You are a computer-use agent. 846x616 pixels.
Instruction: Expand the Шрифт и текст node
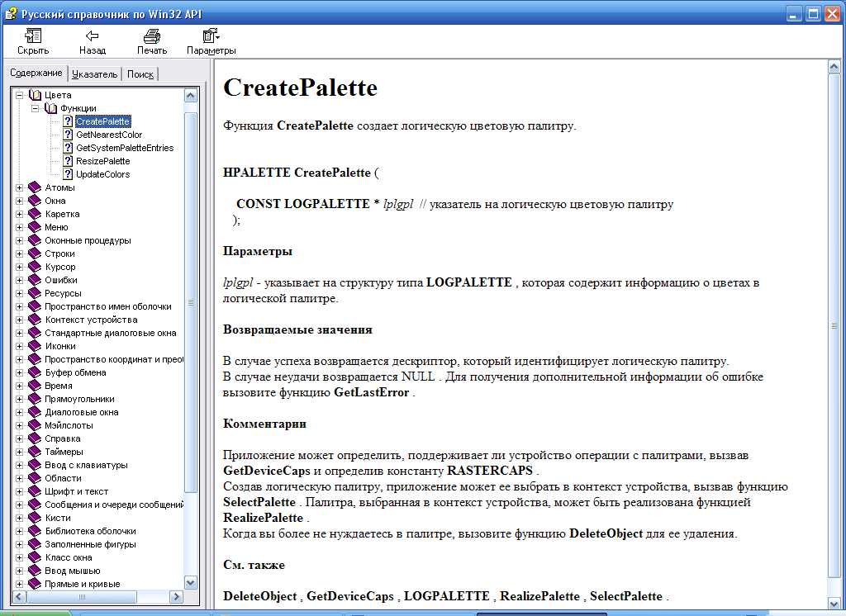[x=20, y=491]
